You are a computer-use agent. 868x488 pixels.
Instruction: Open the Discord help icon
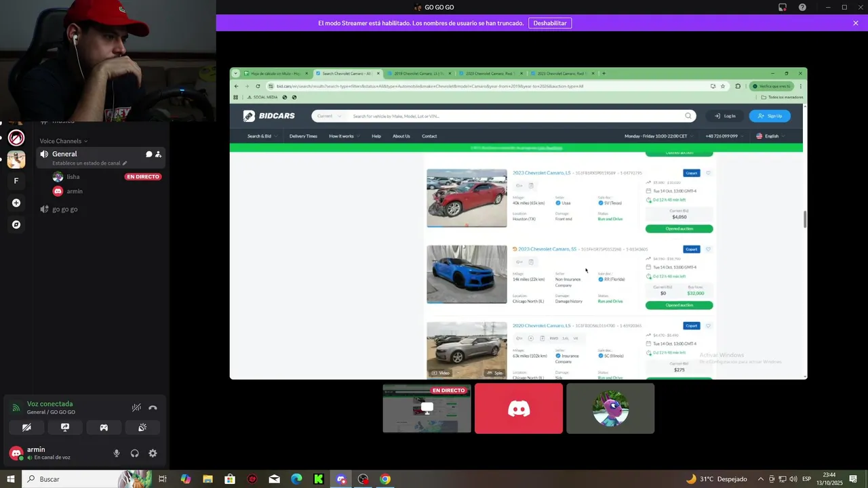point(802,7)
